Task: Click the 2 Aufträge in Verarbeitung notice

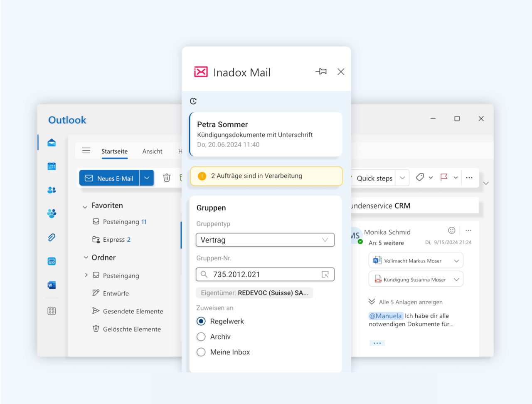Action: click(266, 176)
